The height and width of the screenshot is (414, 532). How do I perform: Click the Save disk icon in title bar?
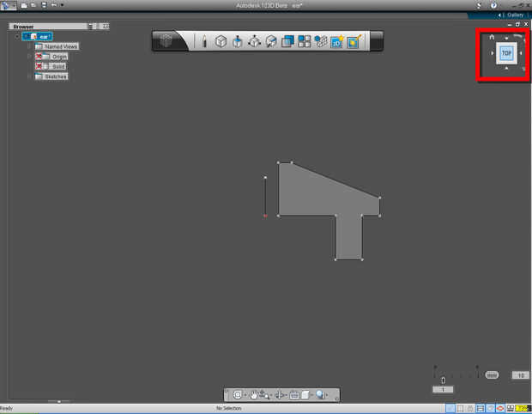(x=44, y=5)
